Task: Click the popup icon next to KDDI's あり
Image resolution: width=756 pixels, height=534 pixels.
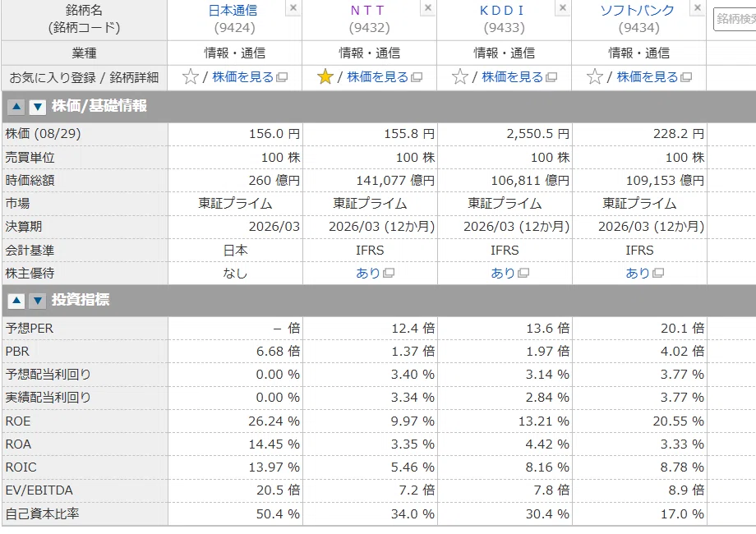Action: pyautogui.click(x=523, y=274)
